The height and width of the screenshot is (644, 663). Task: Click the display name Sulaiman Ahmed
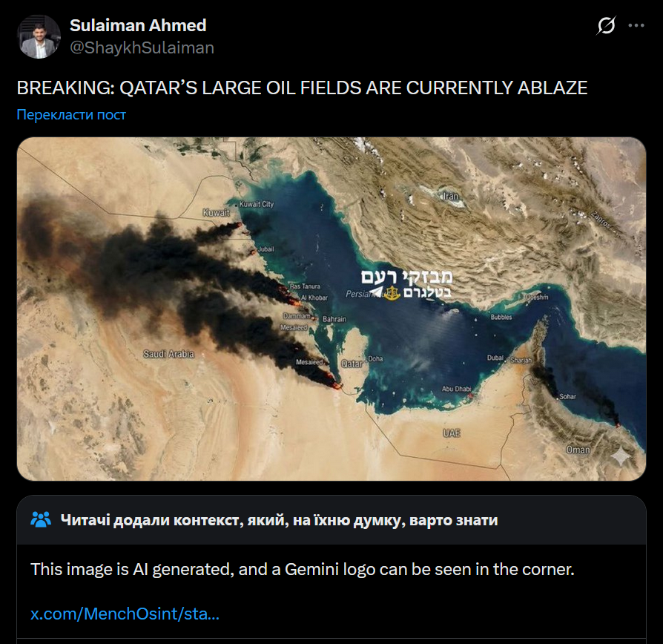tap(138, 25)
